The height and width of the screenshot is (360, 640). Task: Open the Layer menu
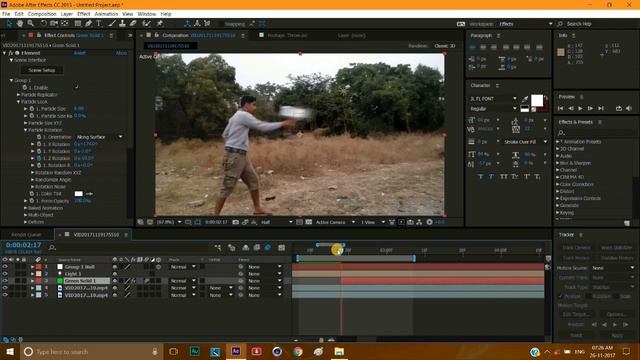[x=67, y=14]
